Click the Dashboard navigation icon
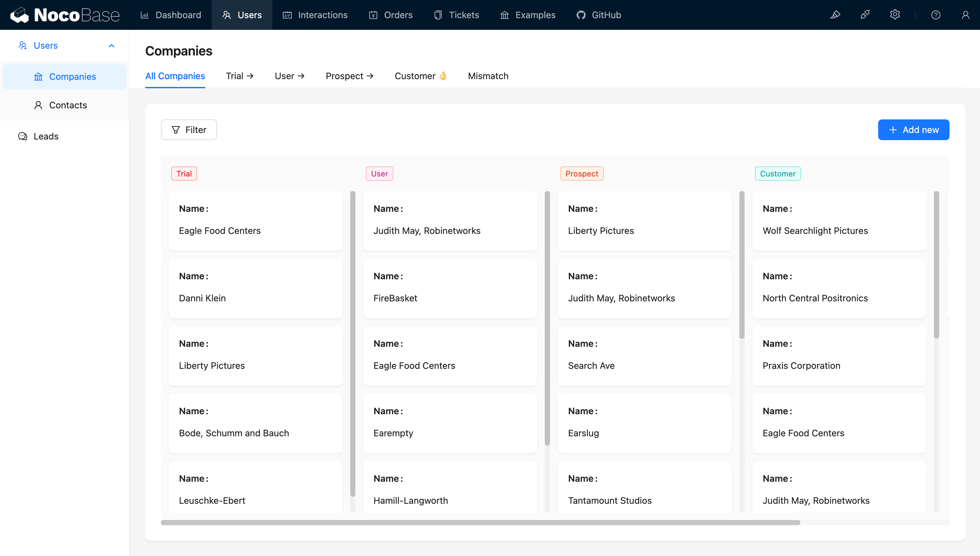 [x=145, y=15]
